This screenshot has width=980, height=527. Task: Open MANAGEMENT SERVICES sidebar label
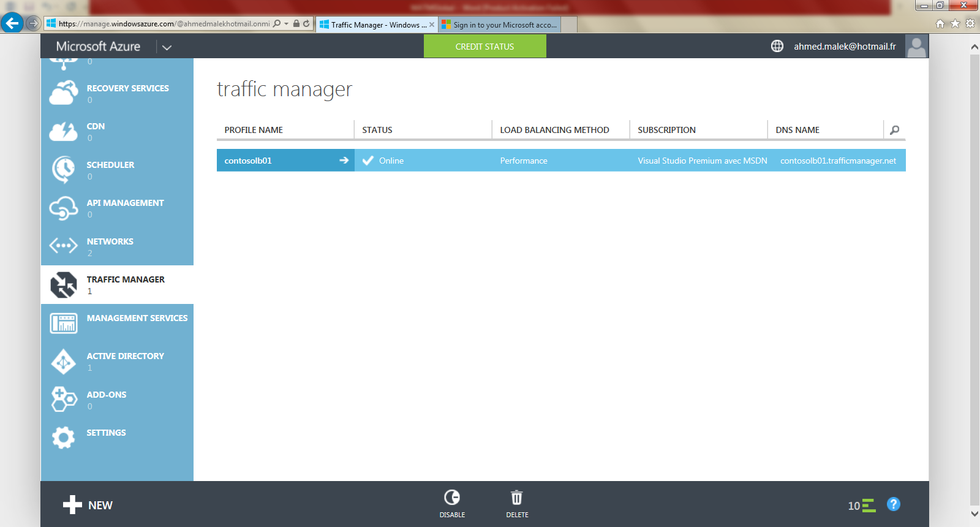pos(137,318)
